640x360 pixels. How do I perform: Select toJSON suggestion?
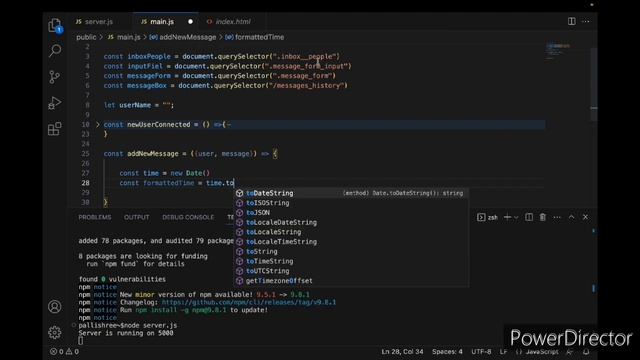pos(351,213)
